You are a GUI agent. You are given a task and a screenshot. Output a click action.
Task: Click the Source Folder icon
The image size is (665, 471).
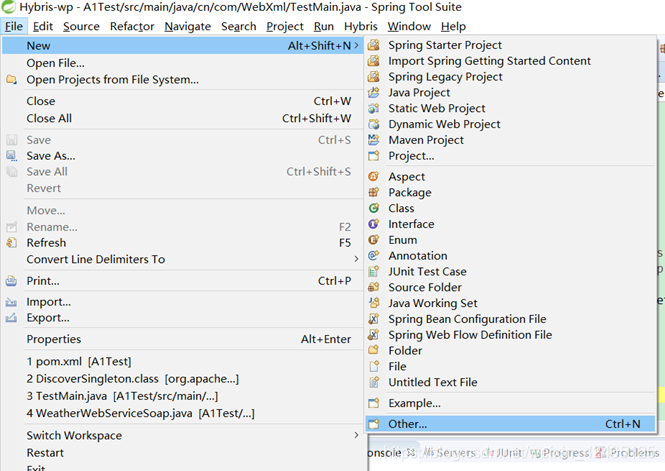coord(374,287)
